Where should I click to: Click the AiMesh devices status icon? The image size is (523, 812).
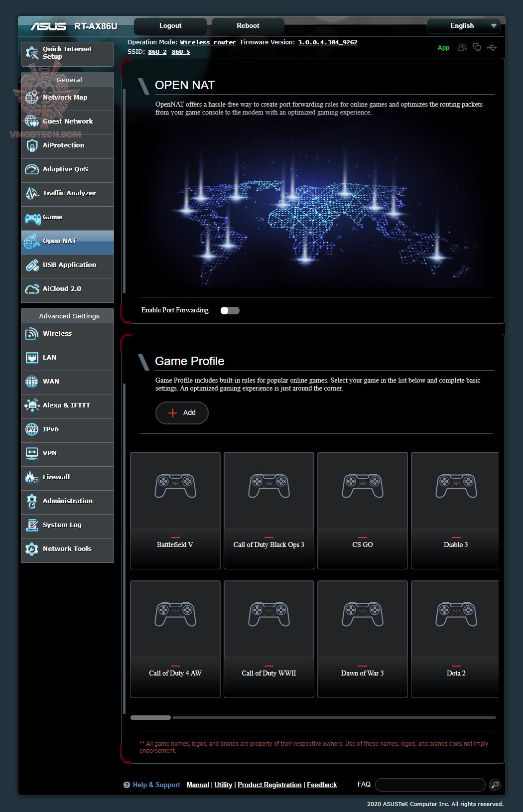pyautogui.click(x=477, y=47)
